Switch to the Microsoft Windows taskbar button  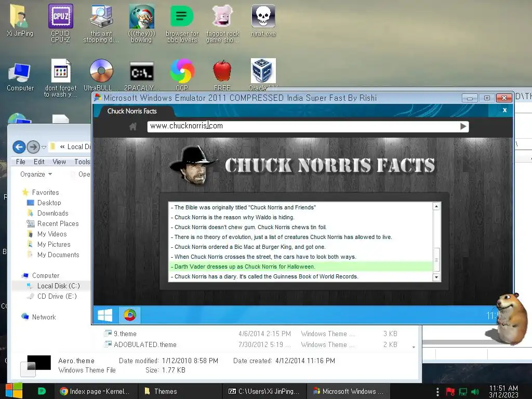[349, 391]
